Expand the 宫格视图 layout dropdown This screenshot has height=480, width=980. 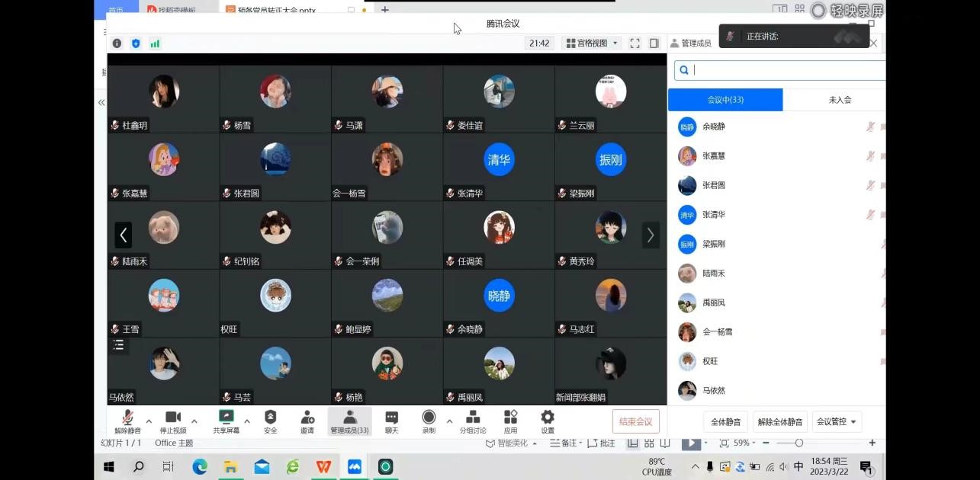[593, 43]
